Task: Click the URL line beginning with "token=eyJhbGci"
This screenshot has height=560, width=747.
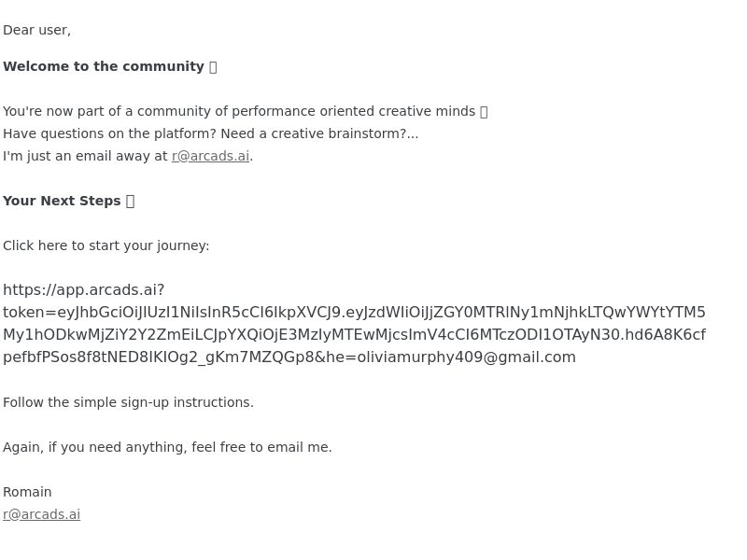Action: tap(354, 313)
